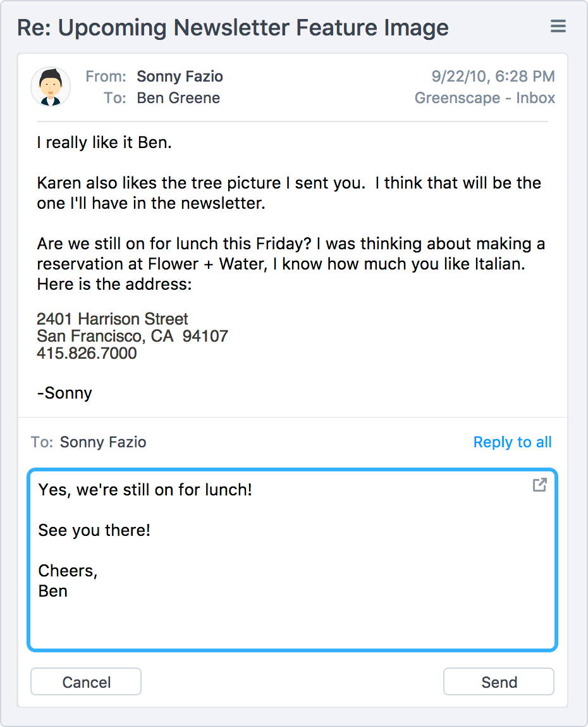Cancel the reply draft
The image size is (588, 727).
coord(85,681)
